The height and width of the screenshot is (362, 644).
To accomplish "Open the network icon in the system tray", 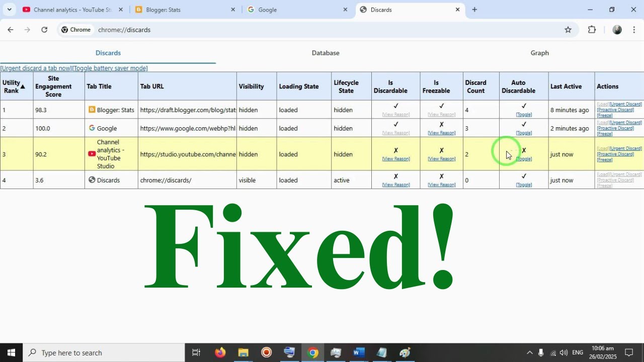I will click(x=553, y=352).
